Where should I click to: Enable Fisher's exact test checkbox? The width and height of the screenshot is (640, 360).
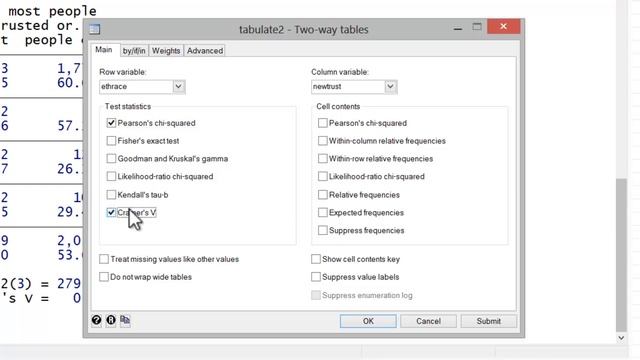tap(111, 141)
